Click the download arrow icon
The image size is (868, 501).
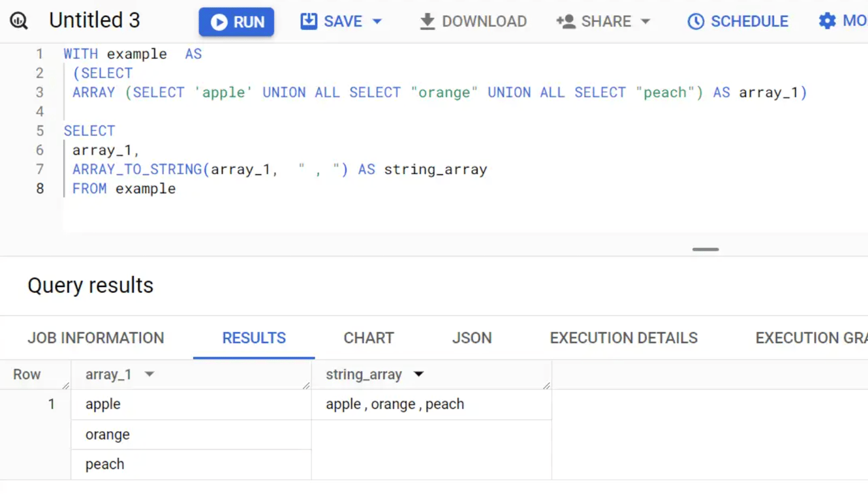coord(427,22)
